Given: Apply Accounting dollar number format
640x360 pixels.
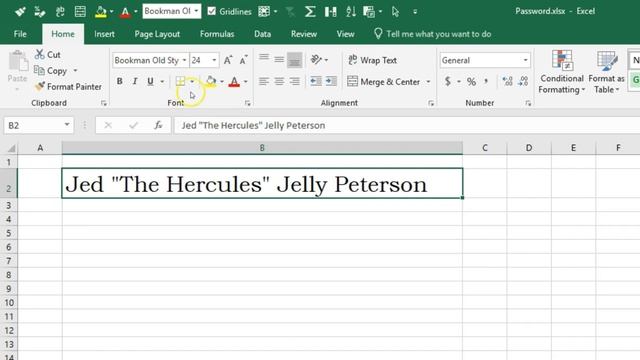Looking at the screenshot, I should (x=448, y=82).
